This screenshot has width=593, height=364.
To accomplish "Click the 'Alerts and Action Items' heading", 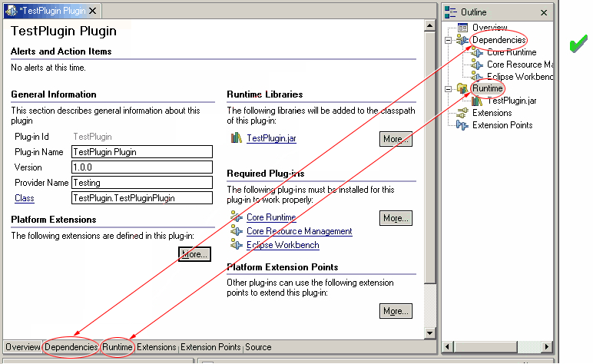I will tap(61, 51).
